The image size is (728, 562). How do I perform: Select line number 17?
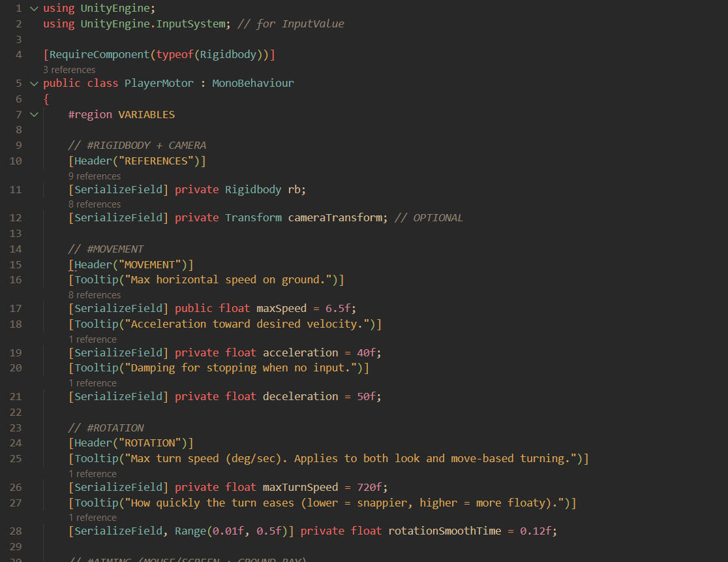pos(16,308)
